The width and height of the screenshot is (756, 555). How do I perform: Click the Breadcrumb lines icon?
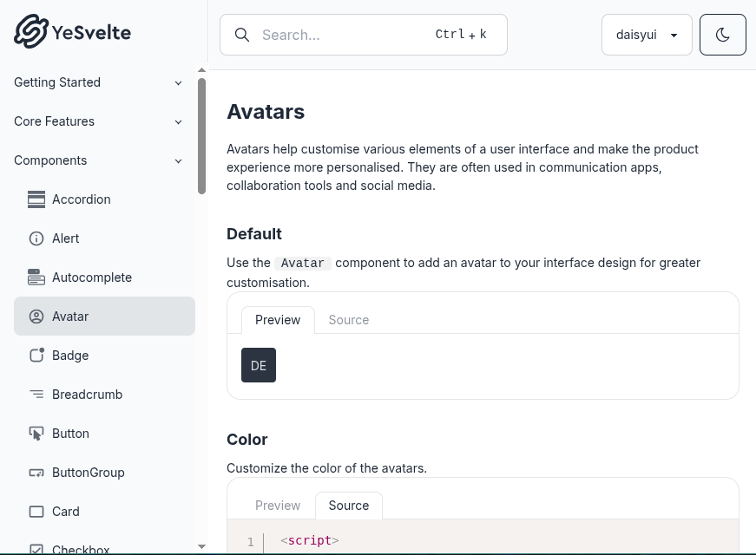click(36, 395)
